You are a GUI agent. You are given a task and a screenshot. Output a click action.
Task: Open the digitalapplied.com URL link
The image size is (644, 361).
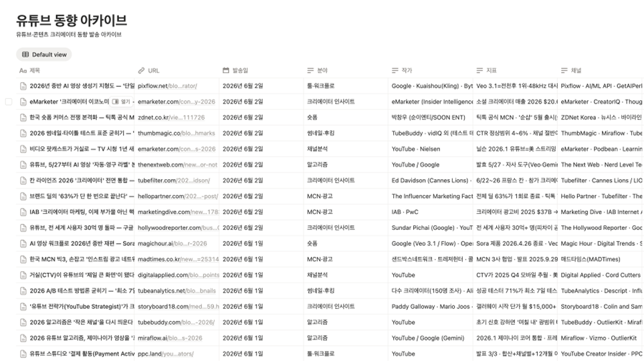(x=179, y=275)
